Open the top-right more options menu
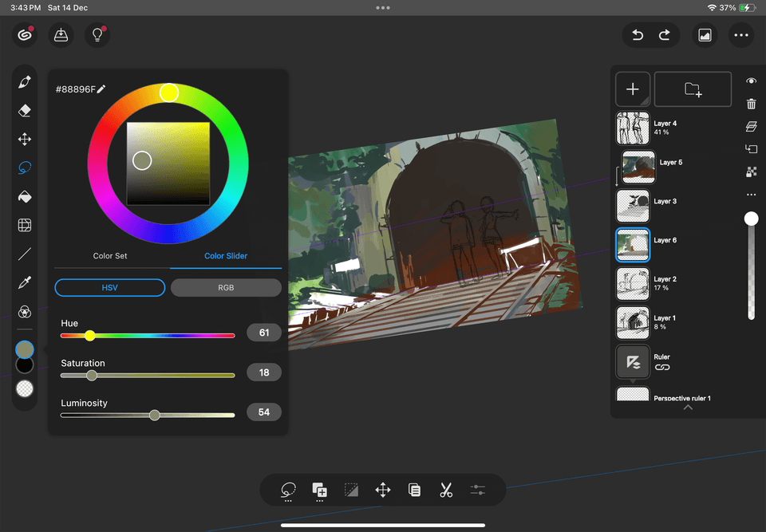766x532 pixels. (741, 35)
